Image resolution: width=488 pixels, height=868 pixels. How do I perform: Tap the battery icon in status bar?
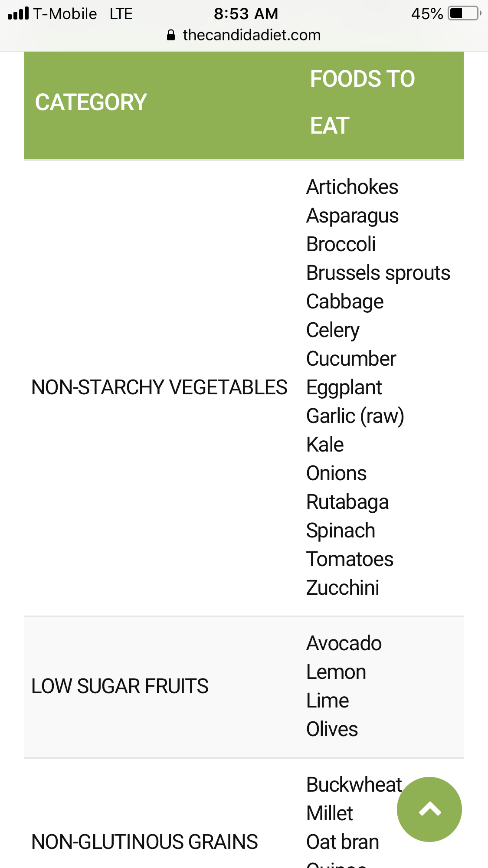(464, 13)
